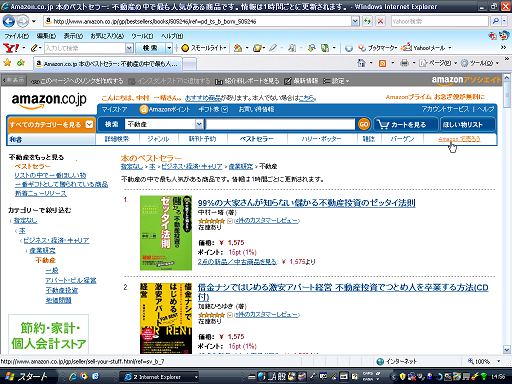
Task: Open the 不動産 search category dropdown
Action: click(199, 124)
